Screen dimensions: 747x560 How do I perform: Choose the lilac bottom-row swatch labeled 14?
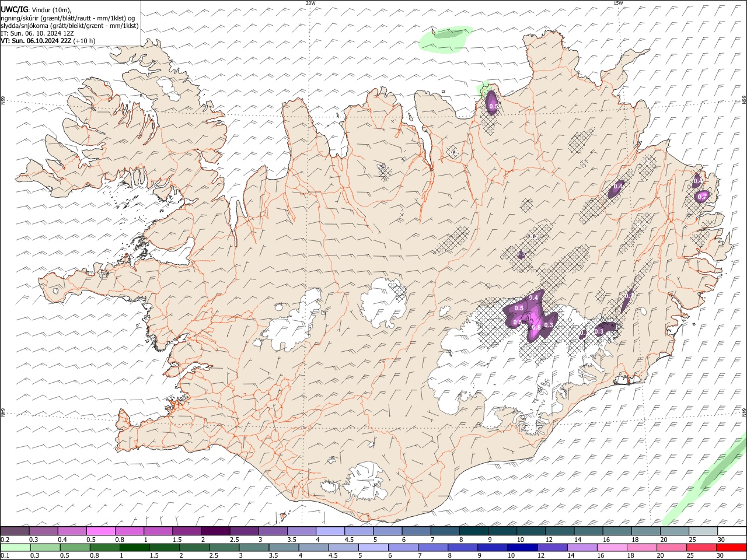point(582,548)
